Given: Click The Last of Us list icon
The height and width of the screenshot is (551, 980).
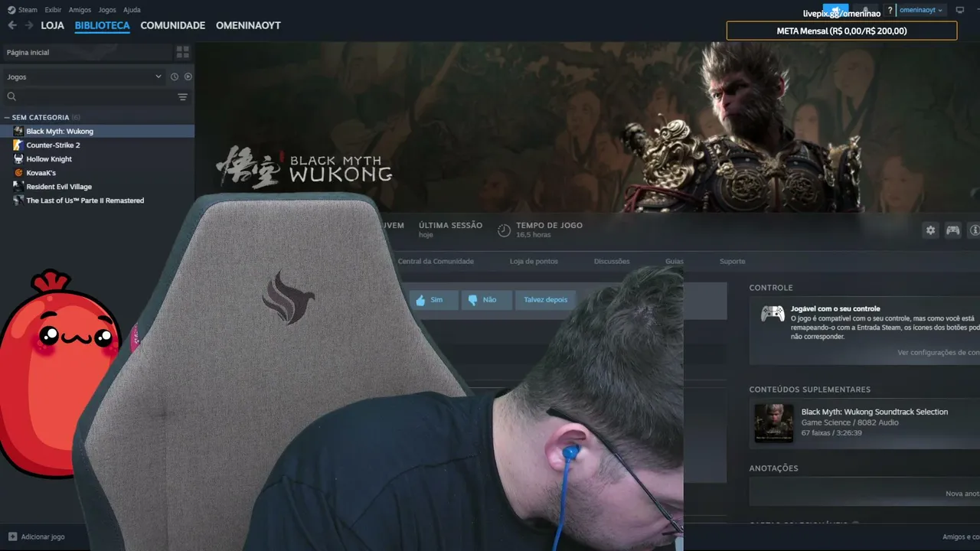Looking at the screenshot, I should coord(18,201).
